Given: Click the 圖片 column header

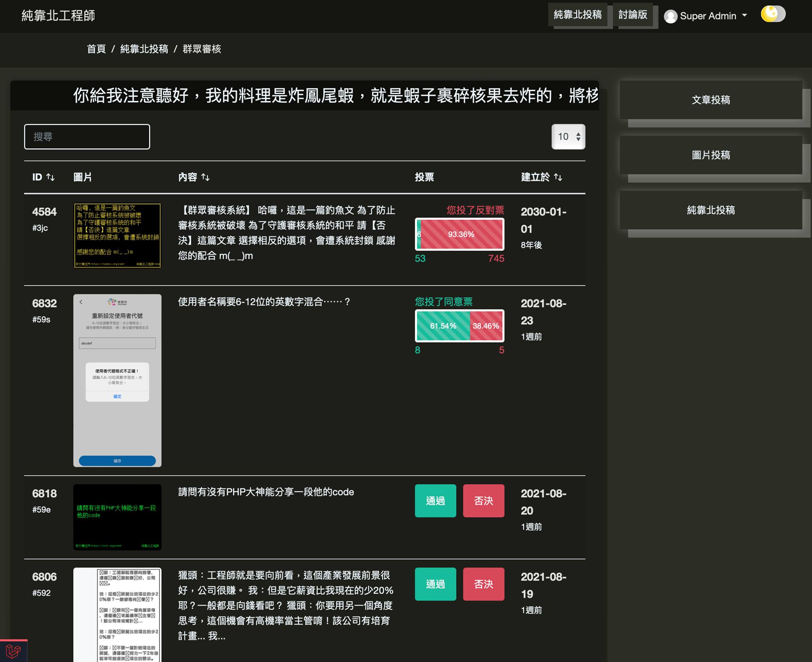Looking at the screenshot, I should tap(83, 177).
